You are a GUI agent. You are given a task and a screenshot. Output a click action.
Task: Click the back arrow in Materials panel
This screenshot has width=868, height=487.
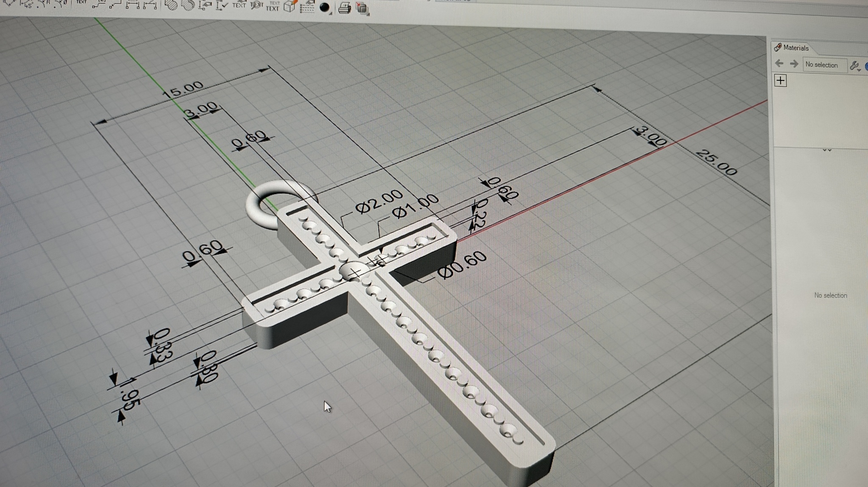779,64
